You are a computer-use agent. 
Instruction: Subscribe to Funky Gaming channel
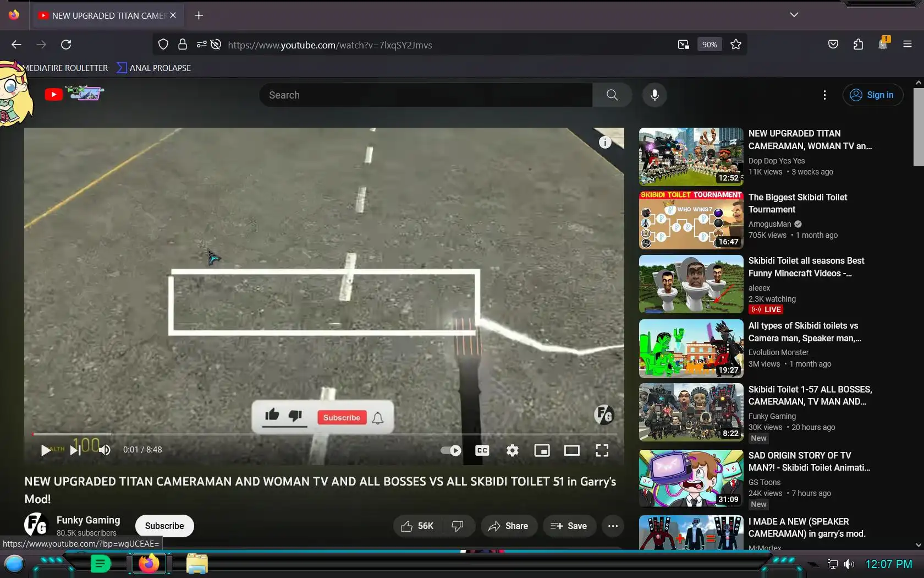(164, 526)
